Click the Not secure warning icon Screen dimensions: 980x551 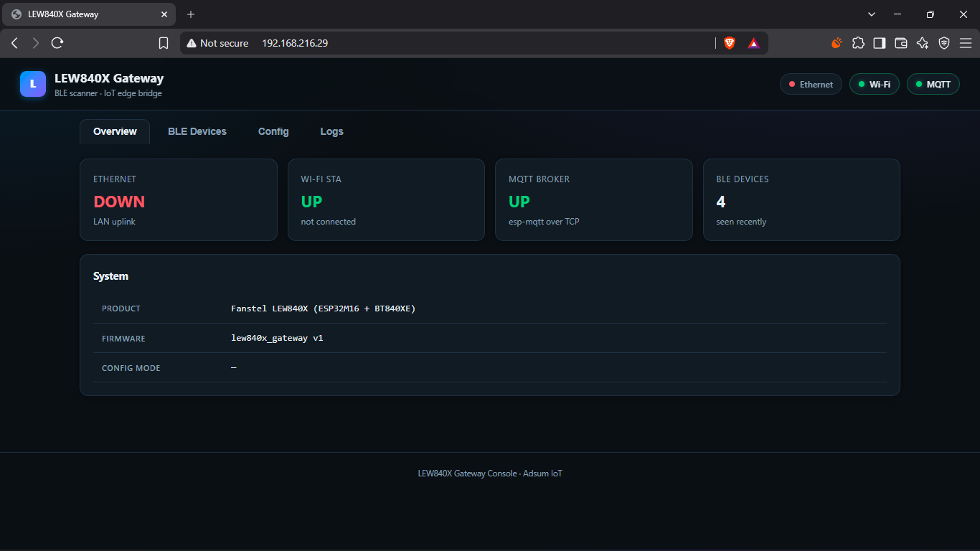coord(192,43)
